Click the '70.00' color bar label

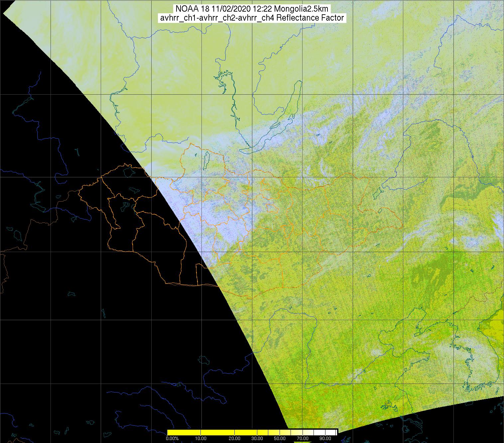click(x=302, y=439)
